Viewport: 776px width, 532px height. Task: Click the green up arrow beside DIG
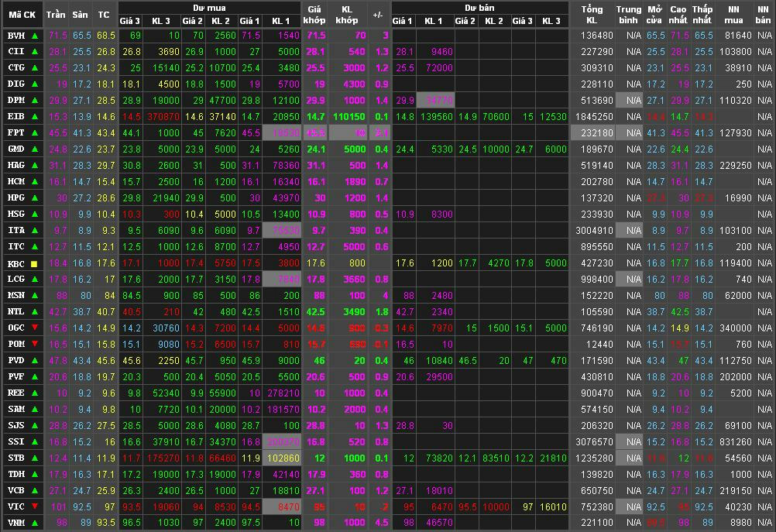point(35,84)
